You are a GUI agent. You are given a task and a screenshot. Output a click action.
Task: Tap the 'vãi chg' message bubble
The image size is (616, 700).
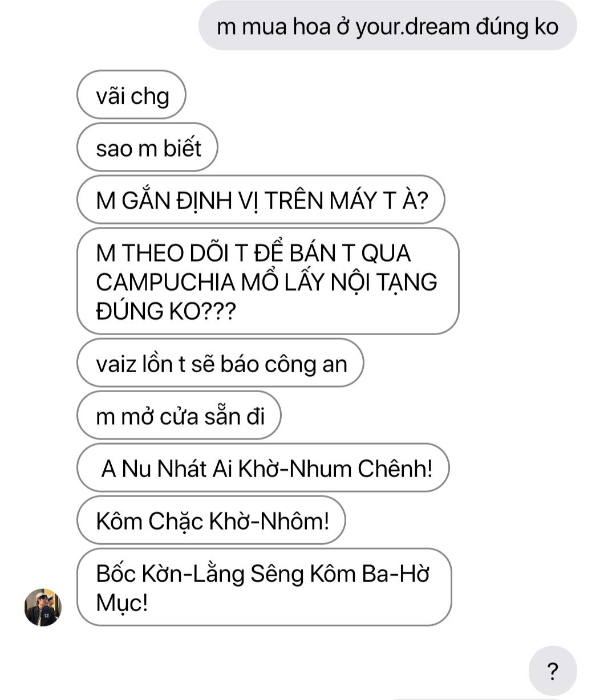[x=132, y=95]
